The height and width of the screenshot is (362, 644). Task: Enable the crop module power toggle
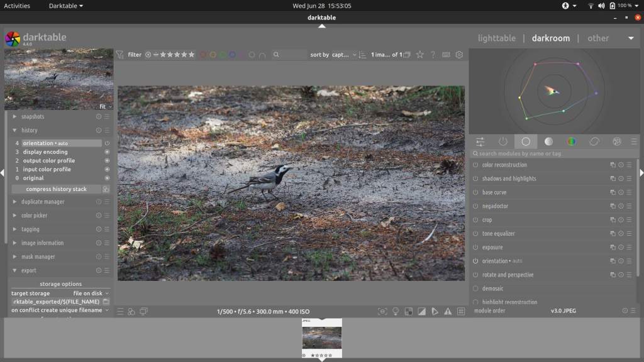475,220
